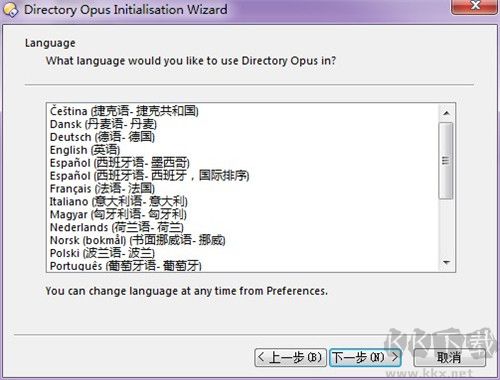Click the Directory Opus title bar icon

(x=10, y=10)
